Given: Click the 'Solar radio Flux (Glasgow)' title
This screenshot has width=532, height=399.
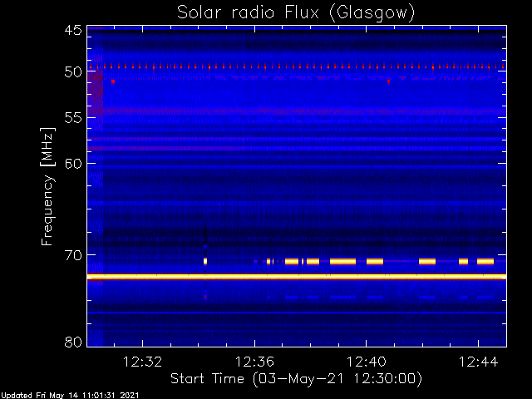Looking at the screenshot, I should click(x=296, y=12).
